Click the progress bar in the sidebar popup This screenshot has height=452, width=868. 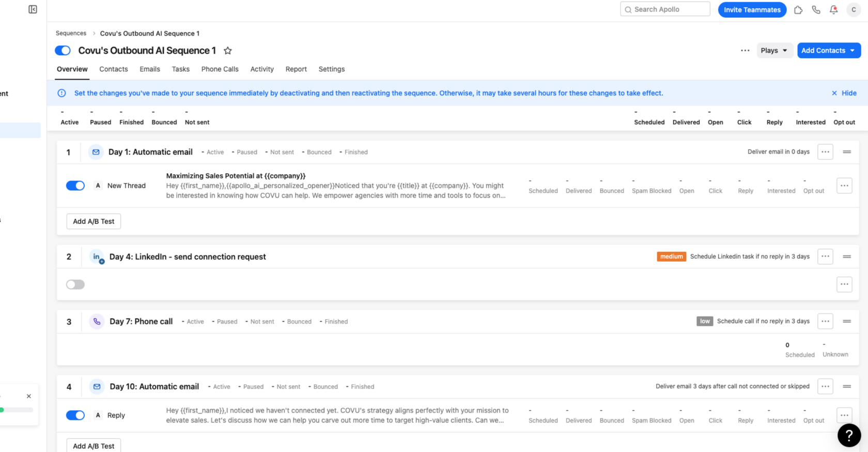pyautogui.click(x=17, y=410)
